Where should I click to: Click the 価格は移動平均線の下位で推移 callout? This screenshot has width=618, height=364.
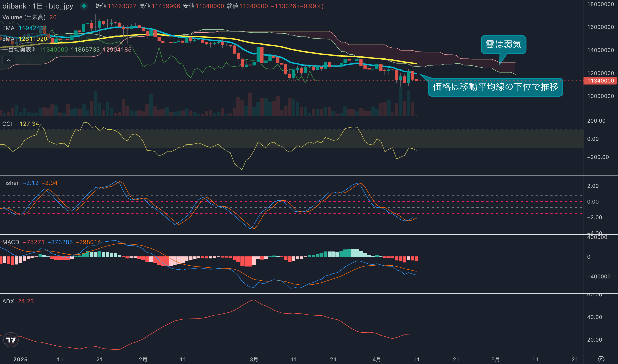pyautogui.click(x=495, y=87)
